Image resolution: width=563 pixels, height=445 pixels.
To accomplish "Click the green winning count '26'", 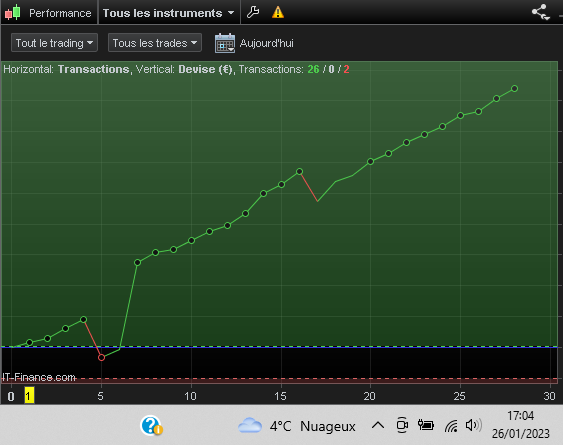I will [313, 69].
